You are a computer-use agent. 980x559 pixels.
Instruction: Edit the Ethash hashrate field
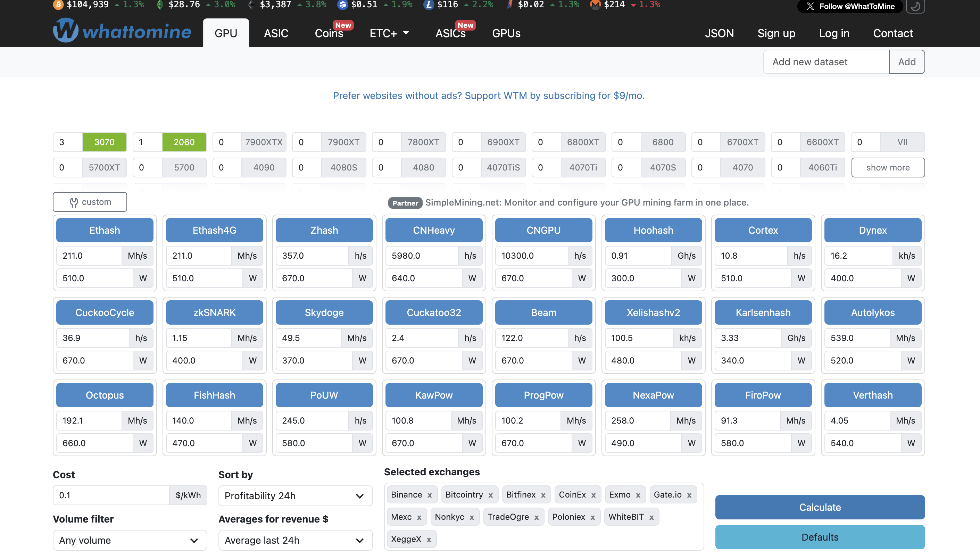pos(89,256)
